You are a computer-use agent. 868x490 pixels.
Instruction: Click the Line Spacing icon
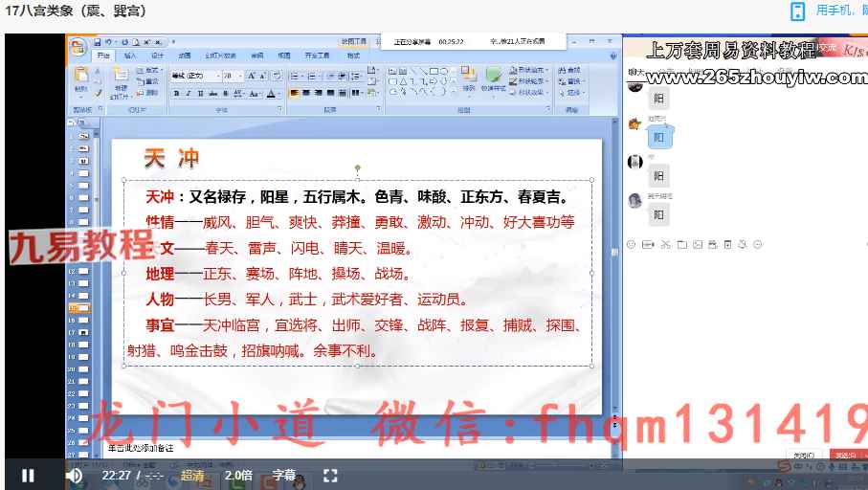[x=355, y=76]
